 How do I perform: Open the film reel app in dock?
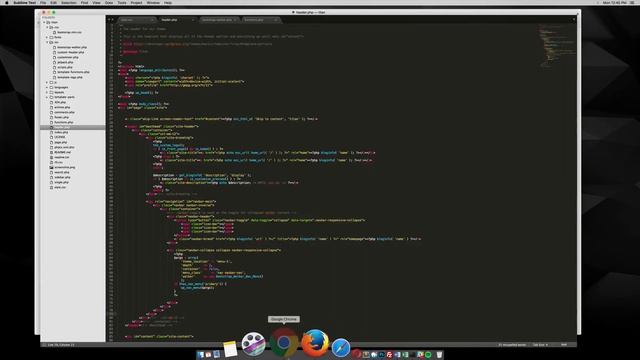point(253,344)
